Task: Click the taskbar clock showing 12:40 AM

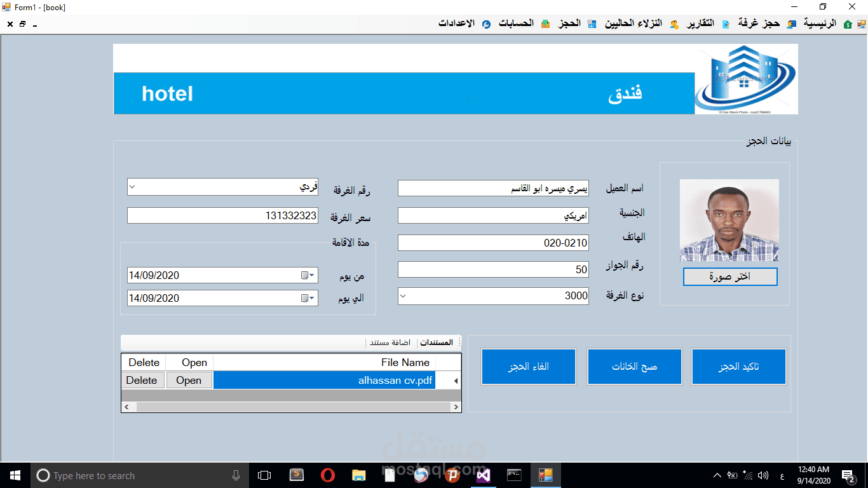Action: 815,475
